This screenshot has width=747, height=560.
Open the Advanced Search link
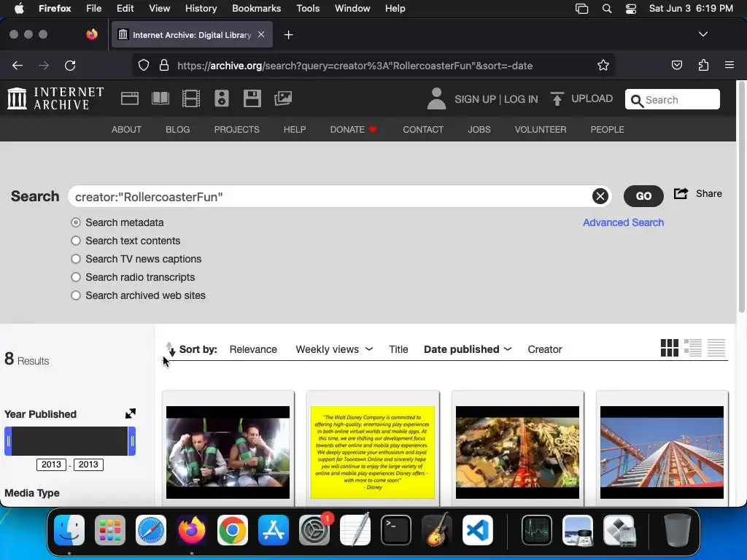tap(623, 222)
